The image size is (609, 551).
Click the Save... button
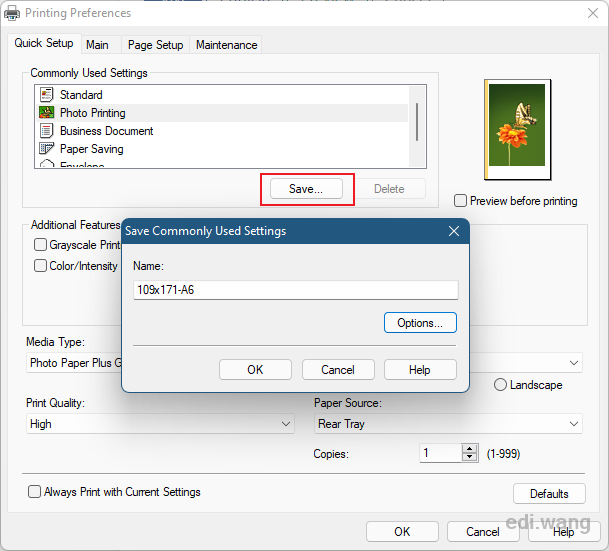[306, 189]
